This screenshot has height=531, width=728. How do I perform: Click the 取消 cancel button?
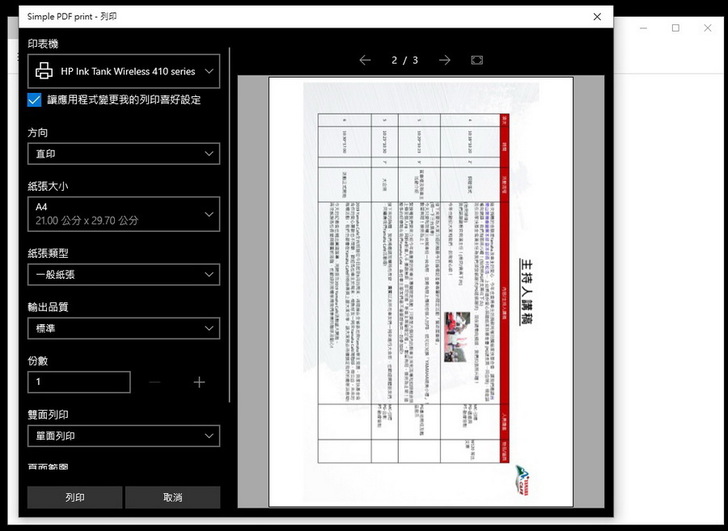tap(173, 497)
